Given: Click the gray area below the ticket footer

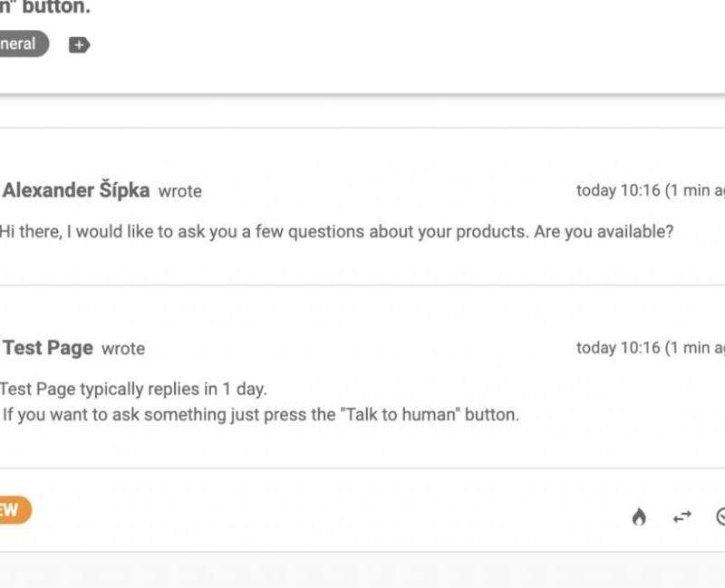Looking at the screenshot, I should pyautogui.click(x=362, y=571).
